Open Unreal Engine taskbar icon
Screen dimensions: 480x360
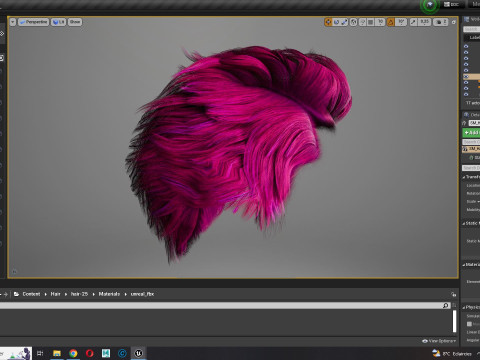coord(139,353)
